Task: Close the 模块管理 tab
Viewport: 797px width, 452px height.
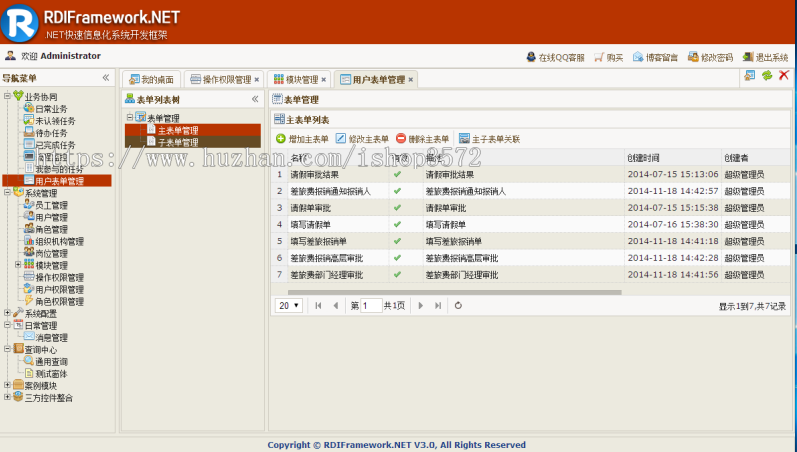Action: [324, 80]
